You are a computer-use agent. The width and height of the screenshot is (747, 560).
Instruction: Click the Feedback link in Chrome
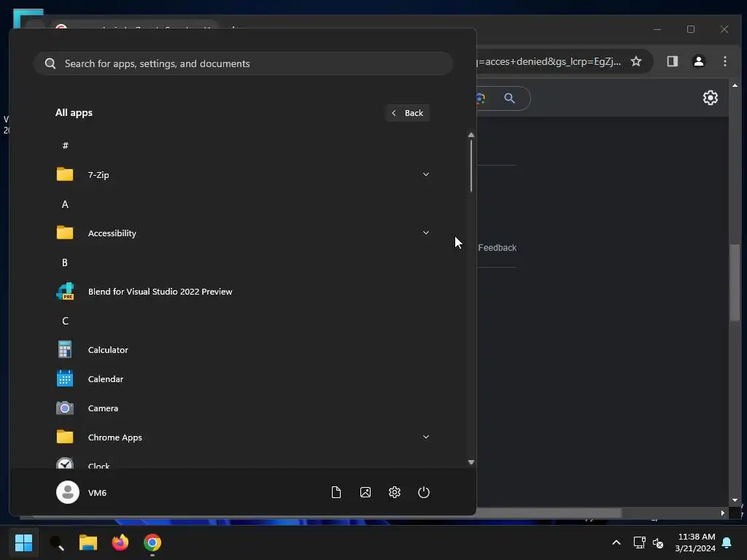tap(497, 248)
